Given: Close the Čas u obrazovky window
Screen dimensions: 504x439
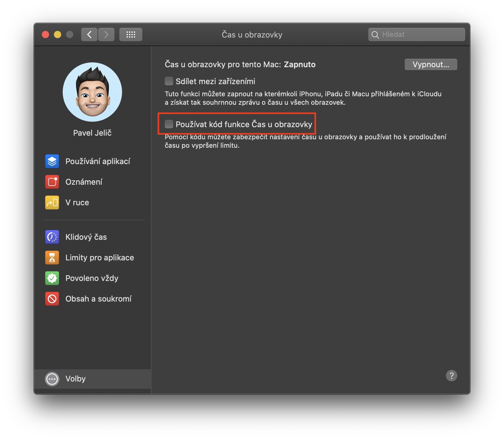Looking at the screenshot, I should 45,35.
